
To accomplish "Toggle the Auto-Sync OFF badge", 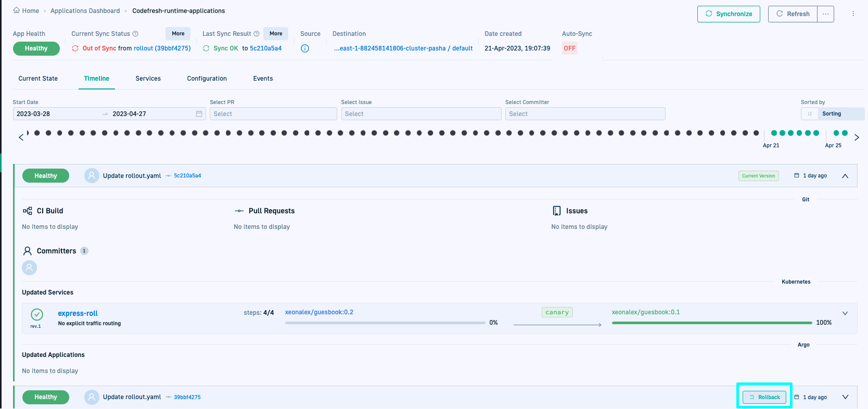I will click(x=569, y=48).
